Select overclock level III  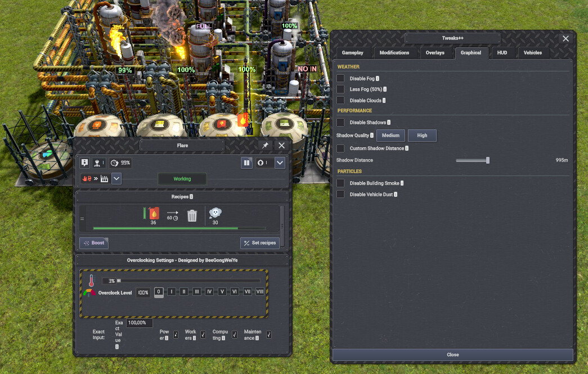[197, 291]
